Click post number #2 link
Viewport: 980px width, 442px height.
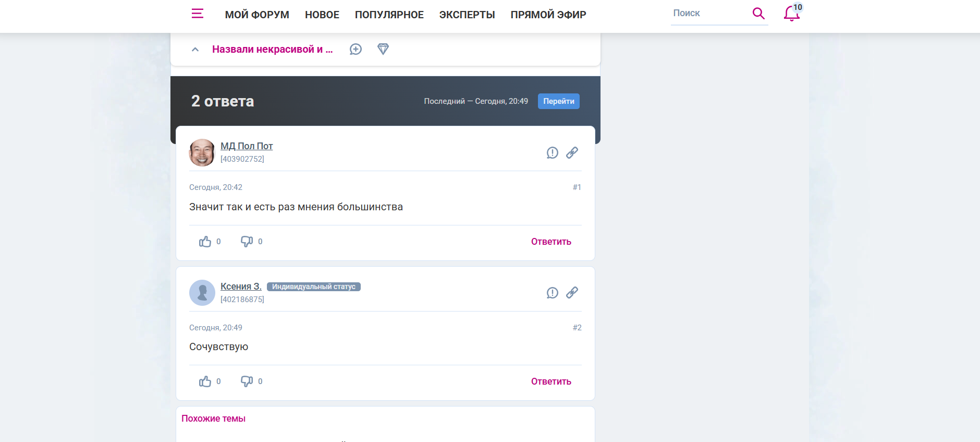point(577,328)
